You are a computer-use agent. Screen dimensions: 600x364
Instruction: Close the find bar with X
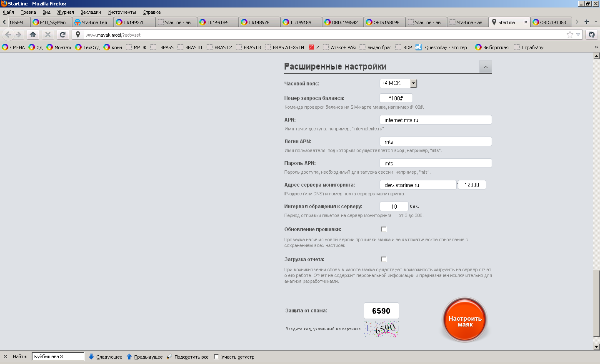pos(5,357)
